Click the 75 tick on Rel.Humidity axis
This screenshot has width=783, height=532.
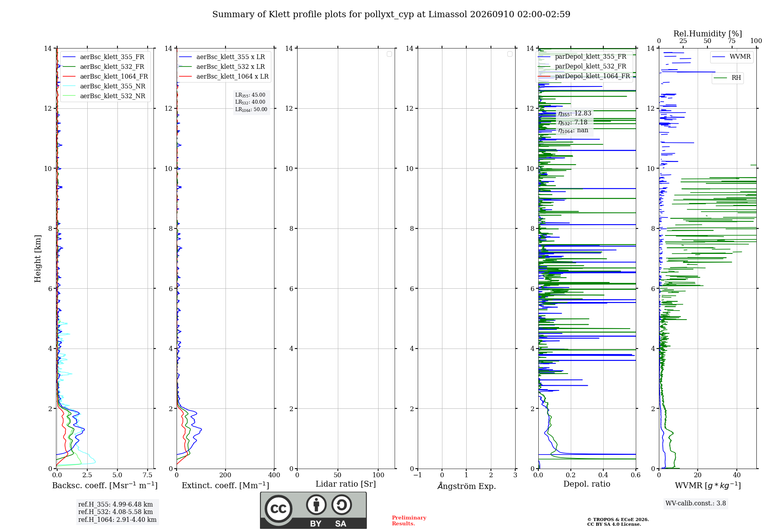click(x=732, y=41)
